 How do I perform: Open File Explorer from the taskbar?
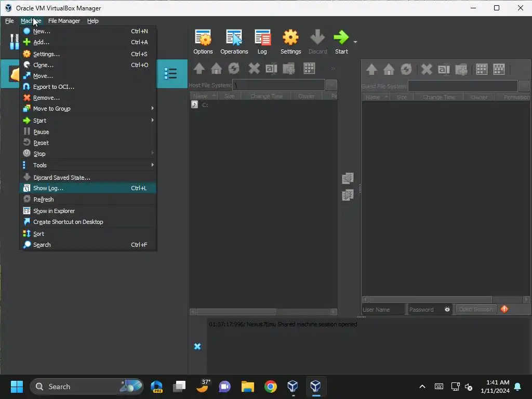click(x=248, y=387)
